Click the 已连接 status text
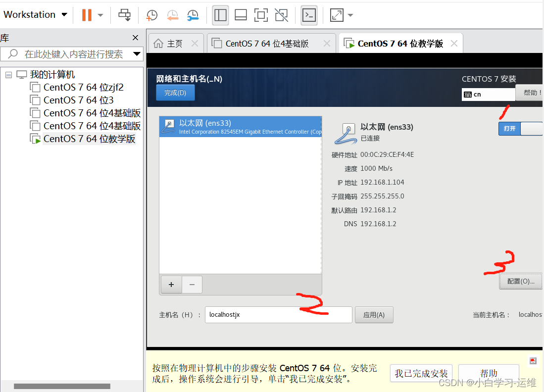The width and height of the screenshot is (544, 392). click(370, 139)
